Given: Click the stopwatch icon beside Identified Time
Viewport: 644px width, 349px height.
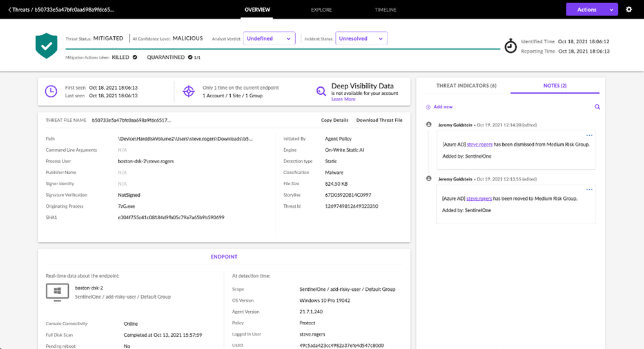Looking at the screenshot, I should pyautogui.click(x=511, y=46).
